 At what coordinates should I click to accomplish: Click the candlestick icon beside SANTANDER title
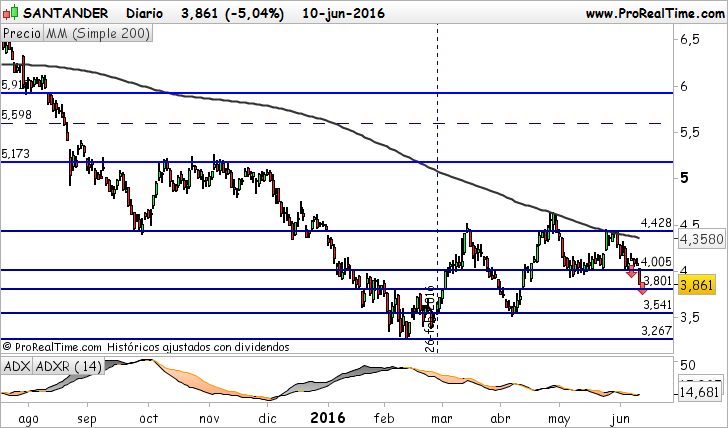(x=10, y=13)
